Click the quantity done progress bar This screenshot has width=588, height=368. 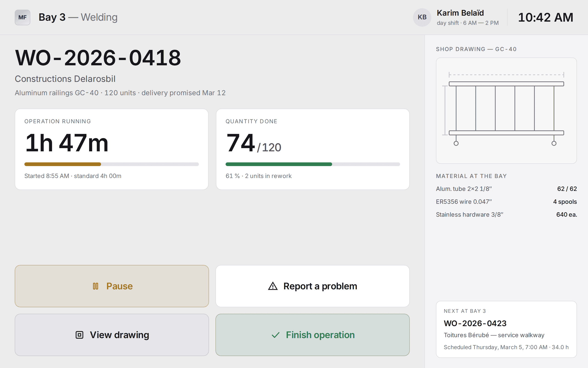[x=313, y=164]
